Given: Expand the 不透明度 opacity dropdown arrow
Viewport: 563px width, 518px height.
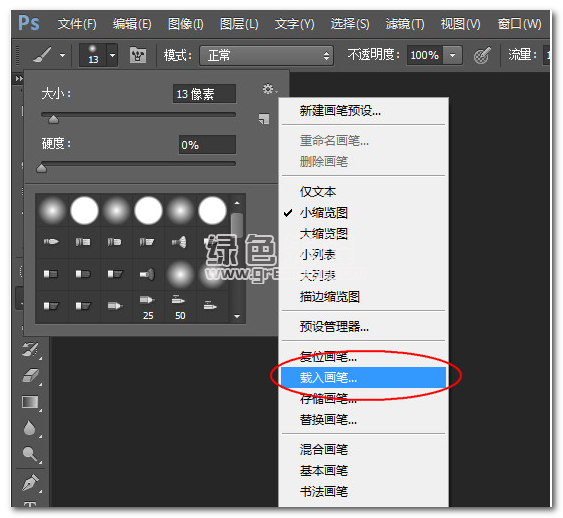Looking at the screenshot, I should point(452,55).
